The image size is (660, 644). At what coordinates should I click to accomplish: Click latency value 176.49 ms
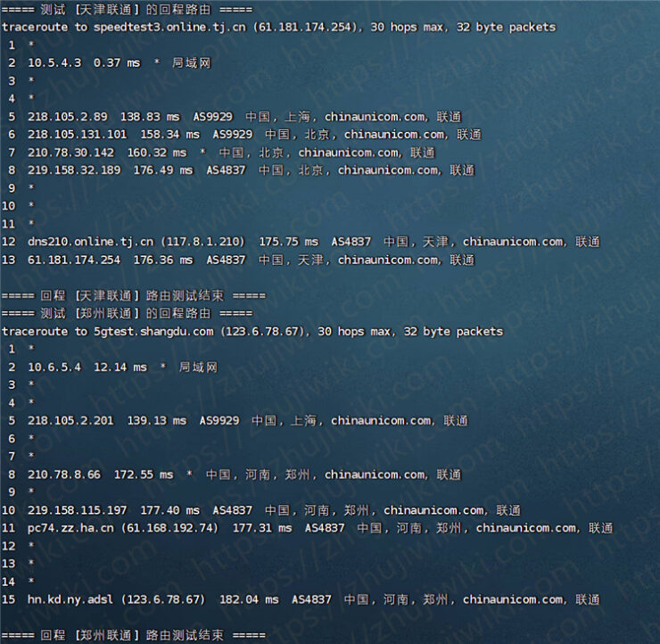point(163,170)
